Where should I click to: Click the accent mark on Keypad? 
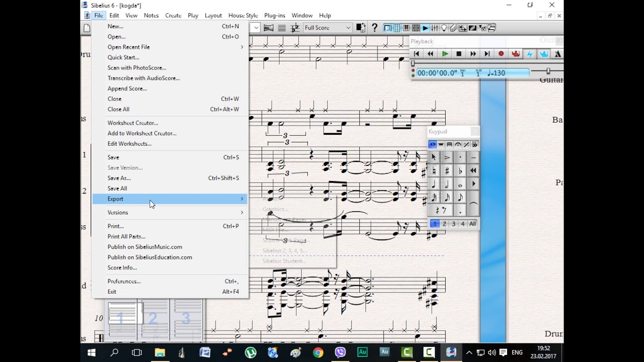(x=447, y=157)
